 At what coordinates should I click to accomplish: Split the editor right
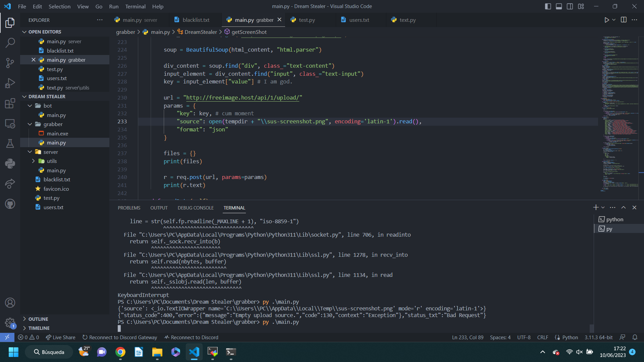(624, 20)
